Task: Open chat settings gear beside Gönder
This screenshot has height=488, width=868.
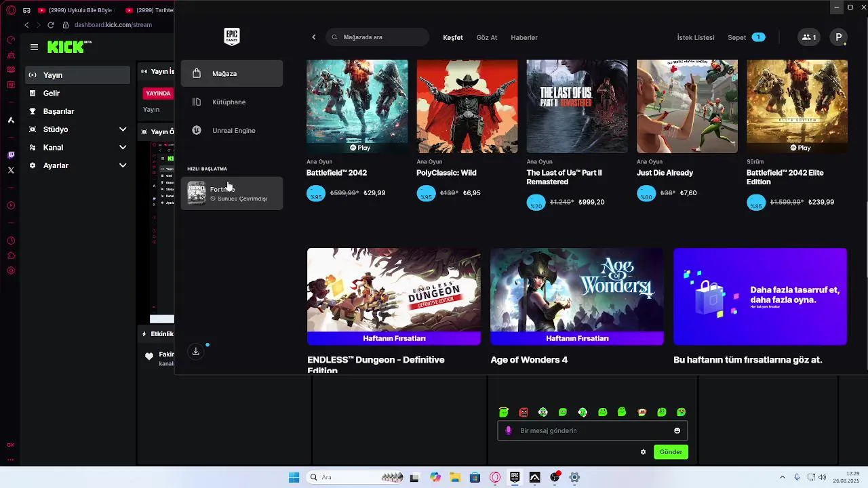Action: [x=643, y=452]
